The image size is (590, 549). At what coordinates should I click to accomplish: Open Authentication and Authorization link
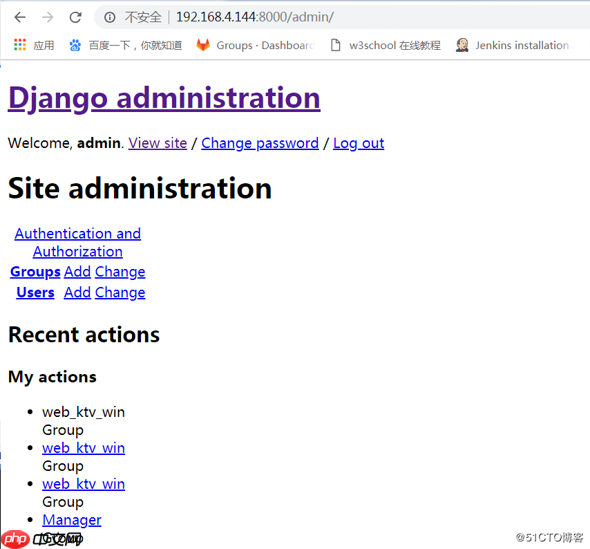(78, 243)
